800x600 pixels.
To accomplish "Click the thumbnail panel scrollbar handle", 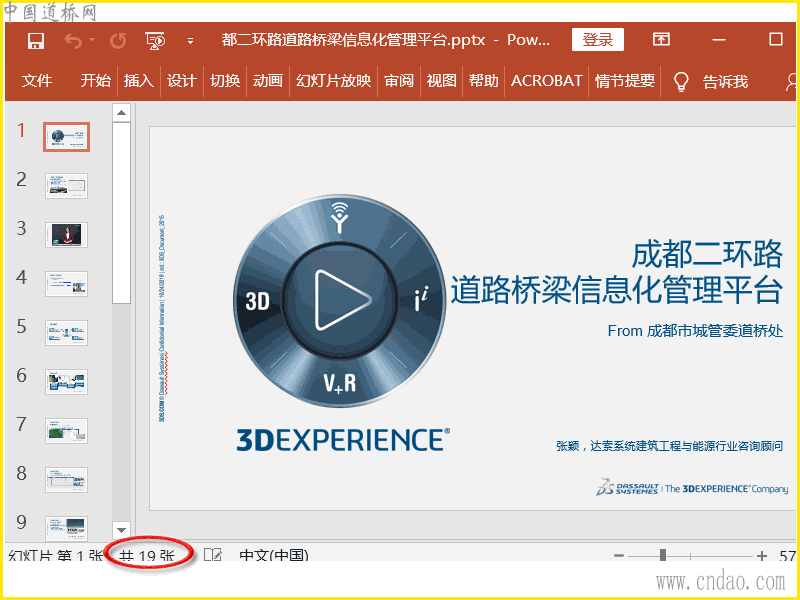I will [121, 213].
